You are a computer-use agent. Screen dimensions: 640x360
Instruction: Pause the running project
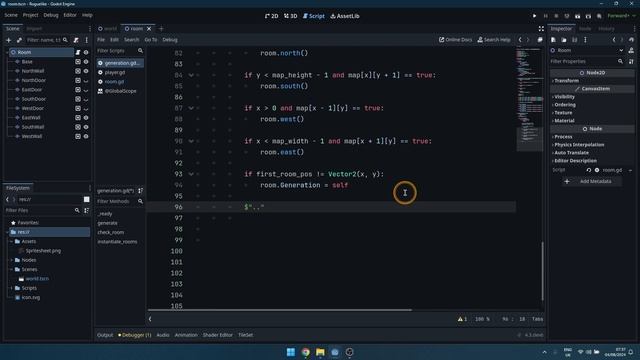coord(545,16)
